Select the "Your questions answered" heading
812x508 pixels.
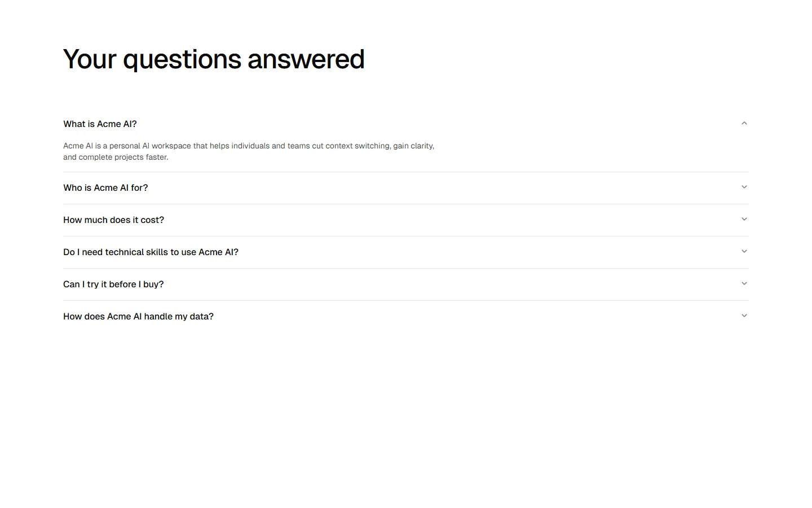pos(213,59)
